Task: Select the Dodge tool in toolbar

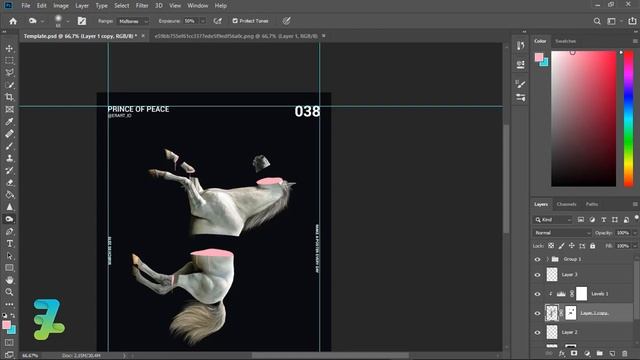Action: point(9,219)
